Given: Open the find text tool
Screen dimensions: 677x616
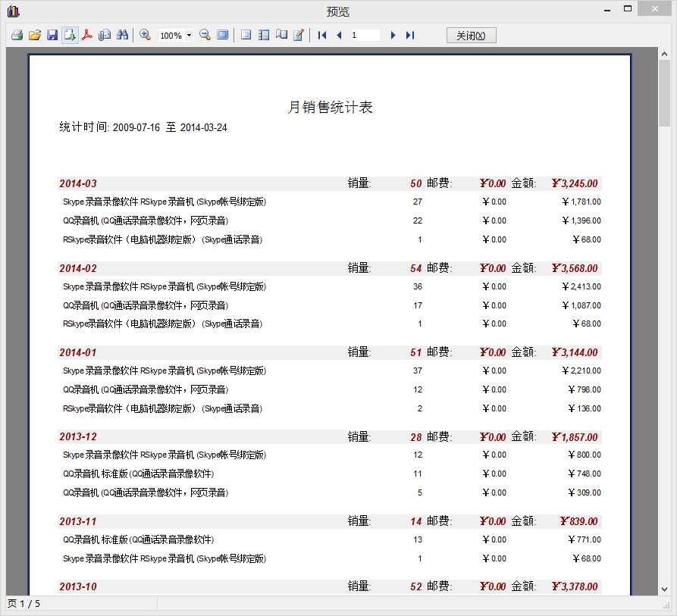Looking at the screenshot, I should coord(121,35).
